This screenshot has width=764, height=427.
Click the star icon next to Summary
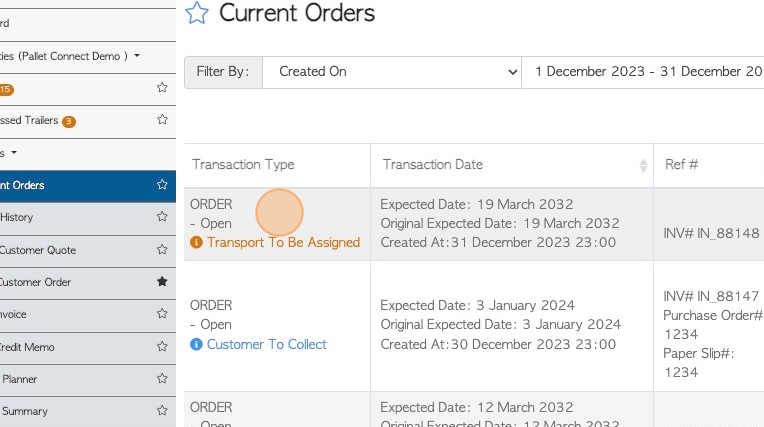click(x=162, y=410)
